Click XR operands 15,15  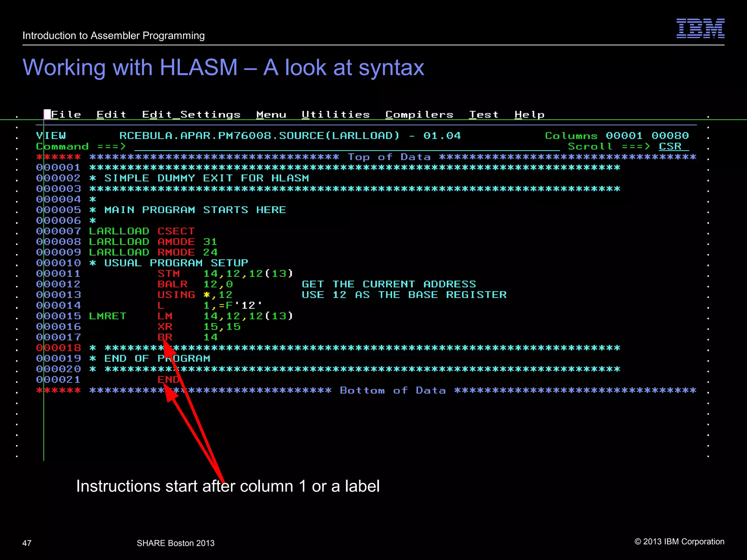(222, 327)
